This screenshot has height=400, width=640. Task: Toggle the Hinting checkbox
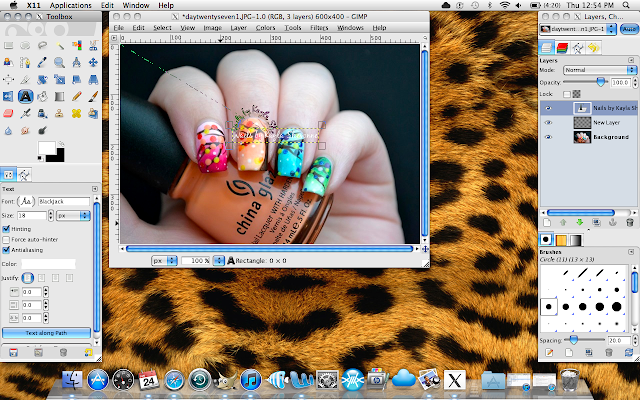point(6,229)
